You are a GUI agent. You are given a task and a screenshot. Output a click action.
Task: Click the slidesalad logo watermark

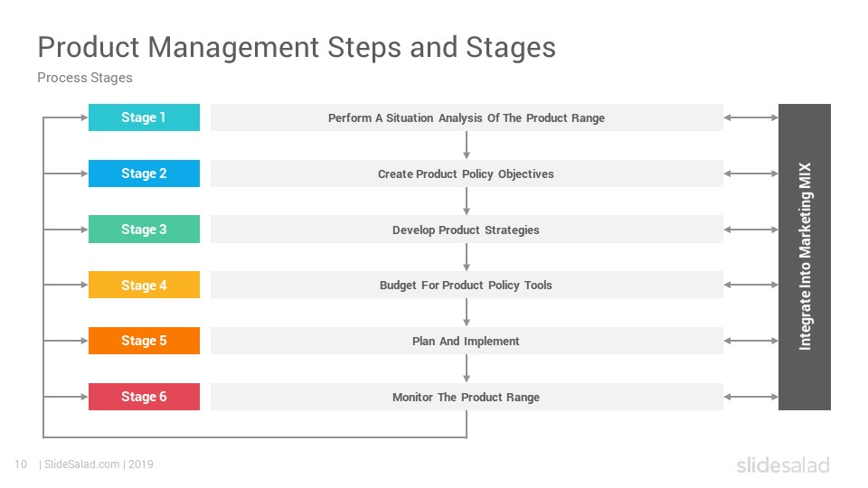[x=783, y=465]
